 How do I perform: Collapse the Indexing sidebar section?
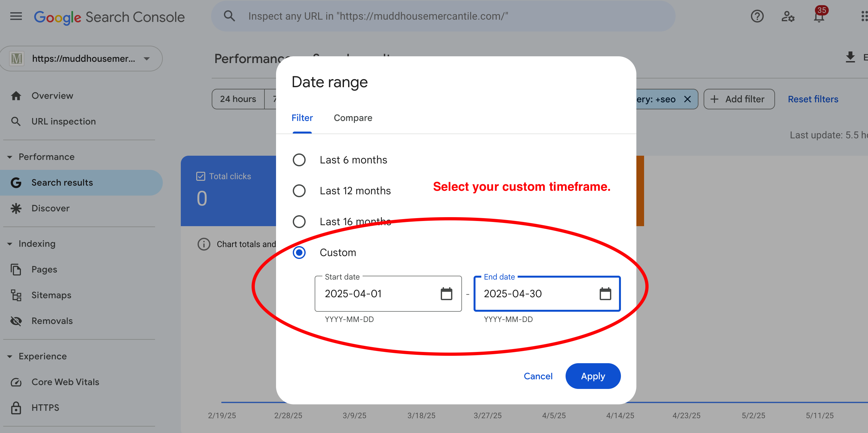pyautogui.click(x=10, y=244)
